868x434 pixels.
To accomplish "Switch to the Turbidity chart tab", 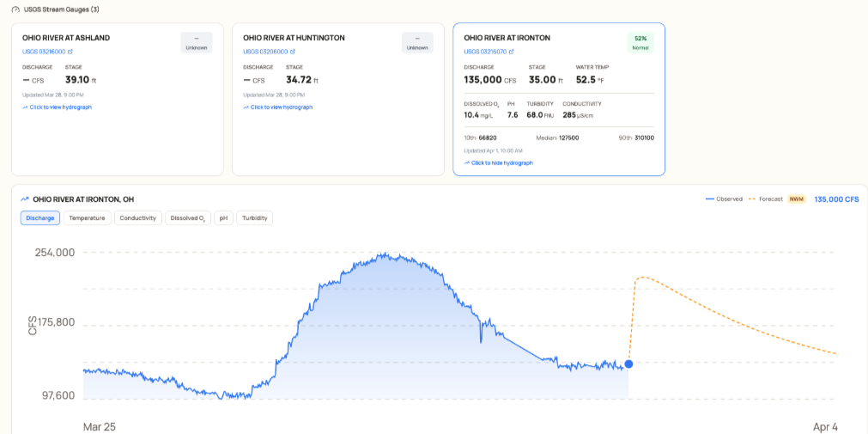I will 254,218.
